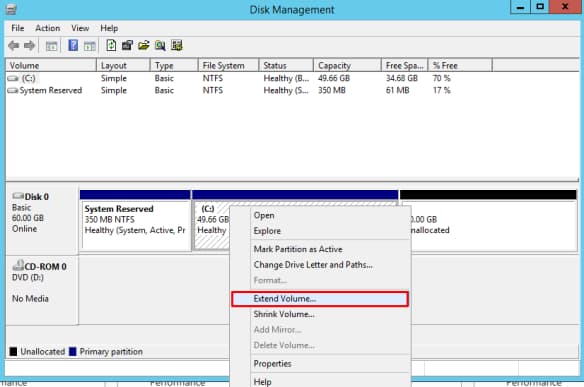Open the Help menu in menu bar
Viewport: 584px width, 387px height.
click(109, 28)
